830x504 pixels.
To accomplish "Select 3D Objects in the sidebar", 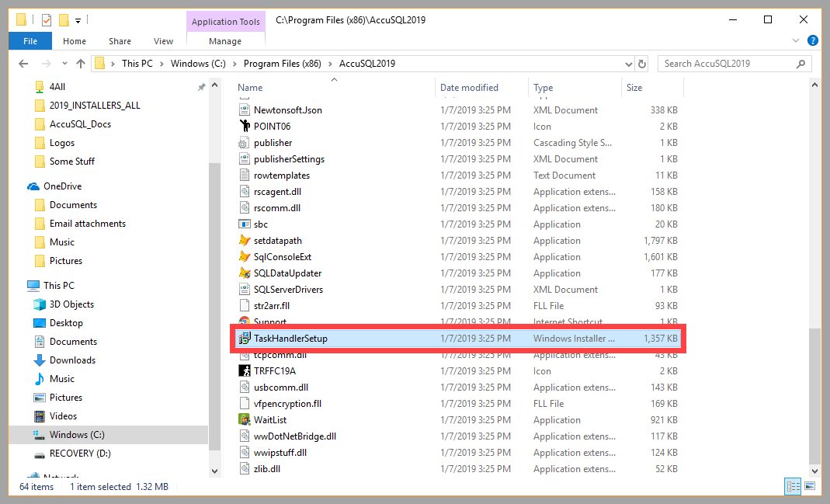I will point(71,304).
